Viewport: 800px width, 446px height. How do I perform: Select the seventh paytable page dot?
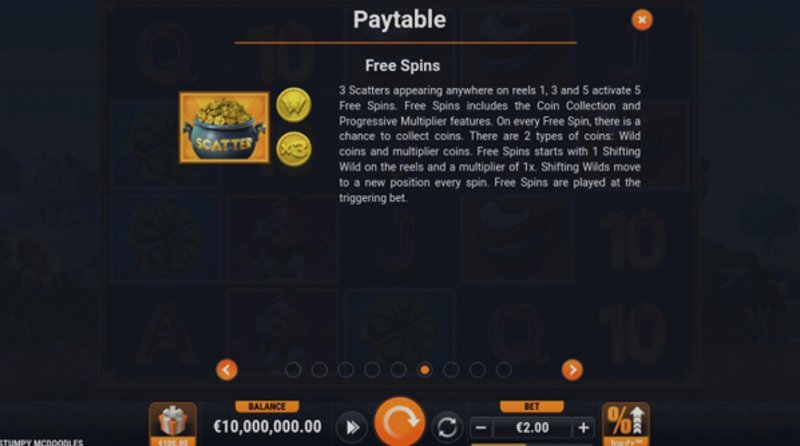[451, 369]
